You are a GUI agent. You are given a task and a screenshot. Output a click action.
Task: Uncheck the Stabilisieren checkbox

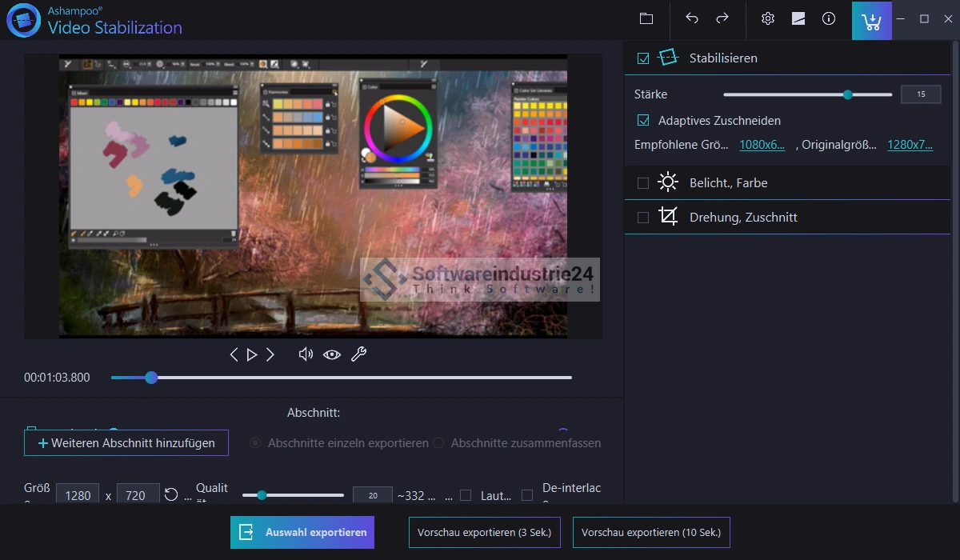pos(643,58)
